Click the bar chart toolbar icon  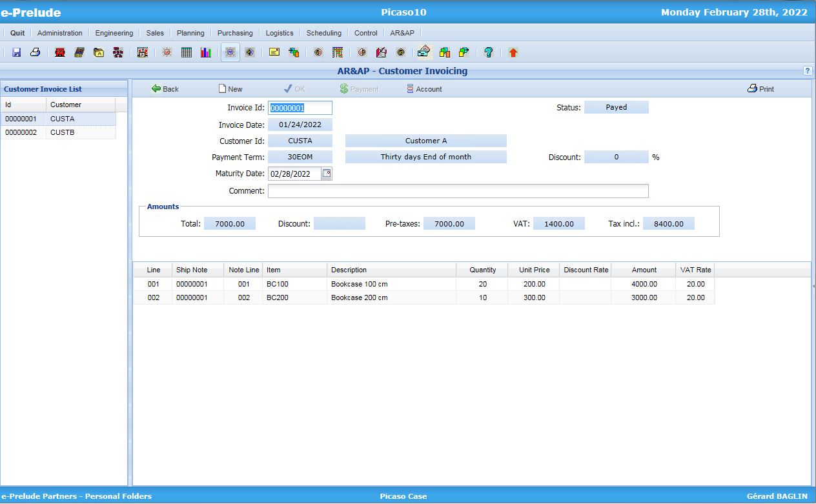point(205,53)
